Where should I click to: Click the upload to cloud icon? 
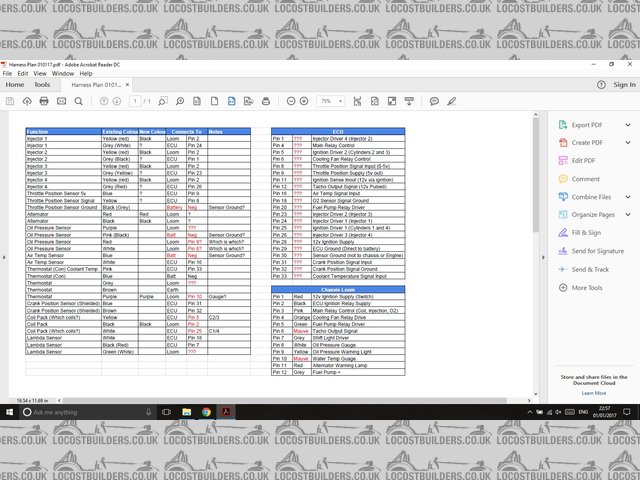point(27,101)
